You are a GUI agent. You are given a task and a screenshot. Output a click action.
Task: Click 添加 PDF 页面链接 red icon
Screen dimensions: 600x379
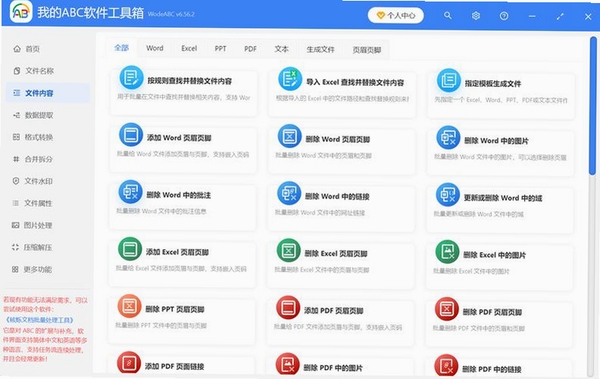129,363
